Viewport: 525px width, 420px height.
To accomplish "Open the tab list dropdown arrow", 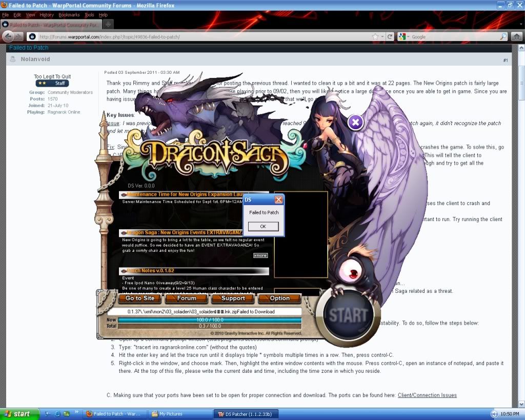I will (521, 25).
